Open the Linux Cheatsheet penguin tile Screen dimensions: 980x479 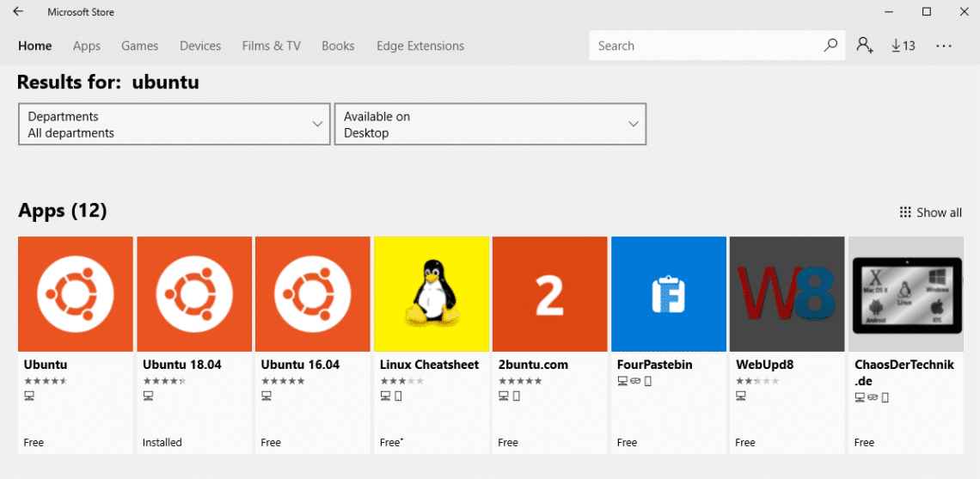click(432, 294)
